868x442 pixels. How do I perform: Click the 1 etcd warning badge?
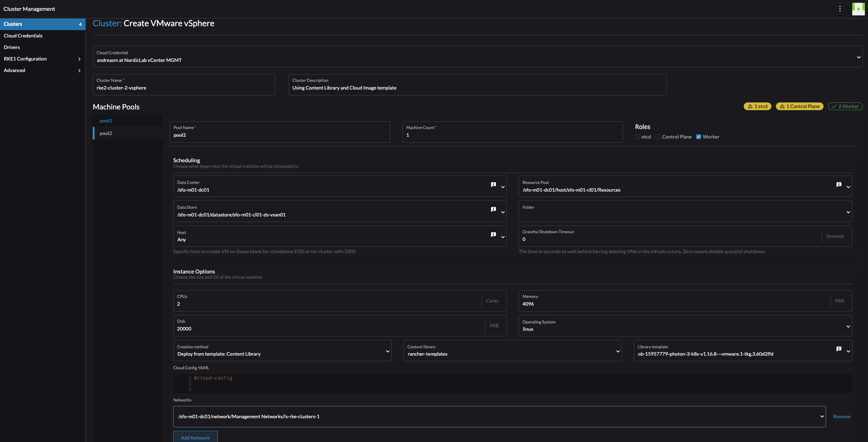click(x=757, y=106)
